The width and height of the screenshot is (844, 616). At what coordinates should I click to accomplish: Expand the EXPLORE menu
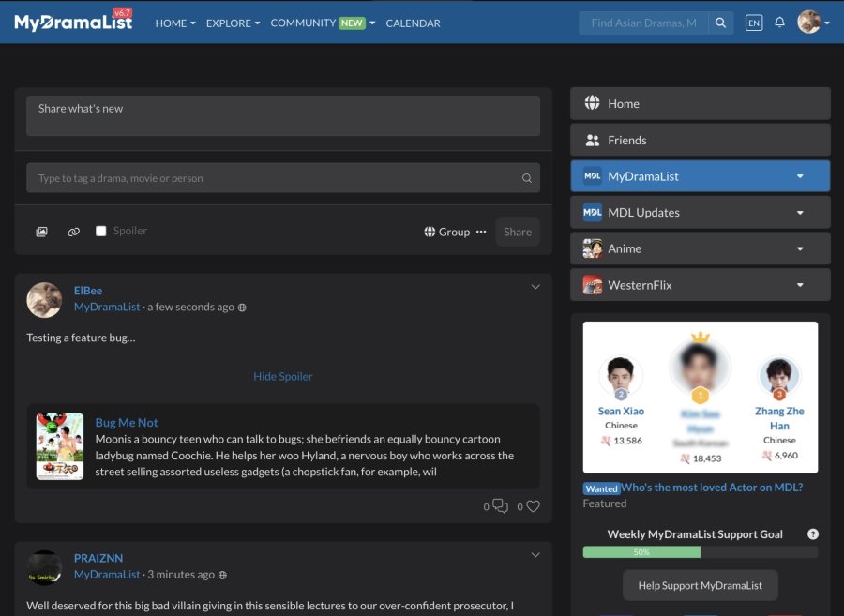point(233,23)
